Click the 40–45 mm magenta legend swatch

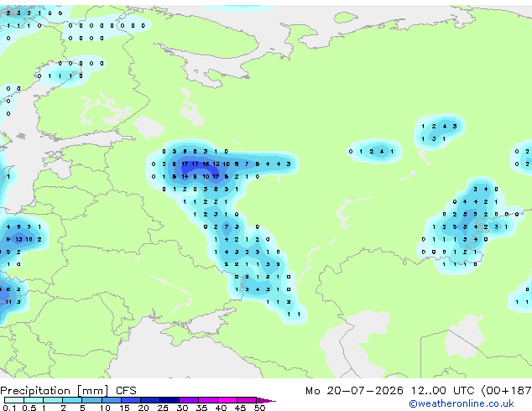pos(227,400)
